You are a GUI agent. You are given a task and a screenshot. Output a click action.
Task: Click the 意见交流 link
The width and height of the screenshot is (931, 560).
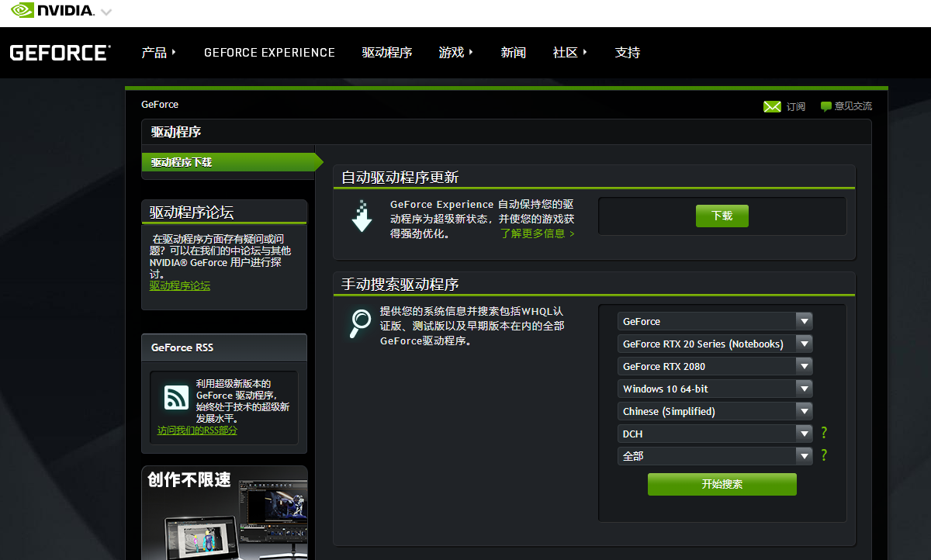[853, 106]
